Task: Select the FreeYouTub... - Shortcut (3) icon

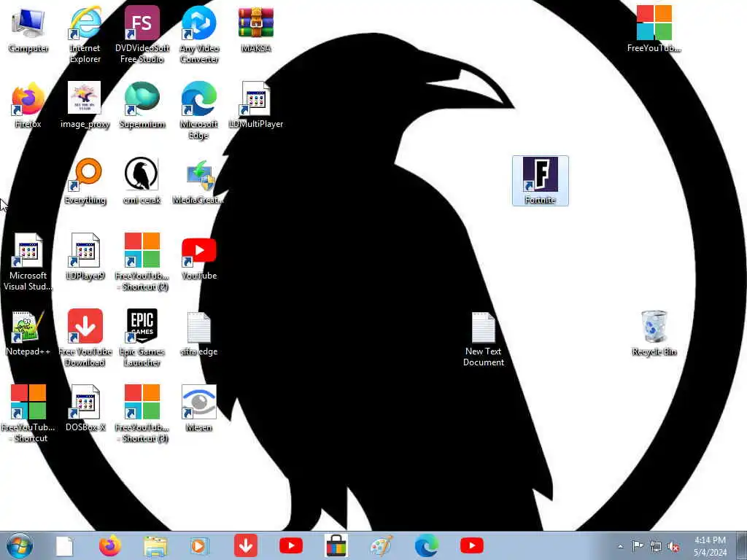Action: [x=142, y=413]
